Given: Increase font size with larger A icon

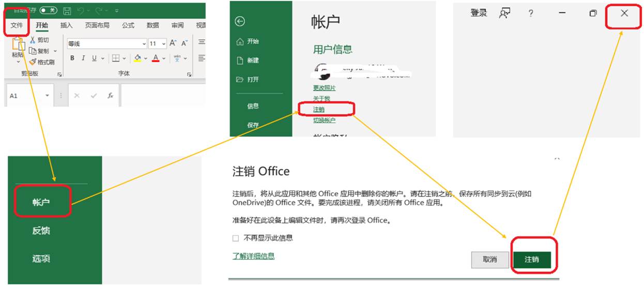Looking at the screenshot, I should tap(173, 43).
